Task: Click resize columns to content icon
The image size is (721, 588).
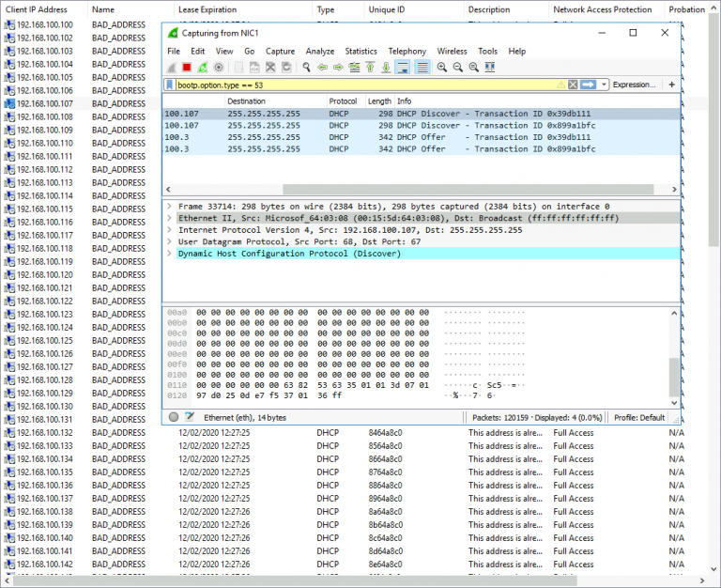Action: pyautogui.click(x=490, y=68)
